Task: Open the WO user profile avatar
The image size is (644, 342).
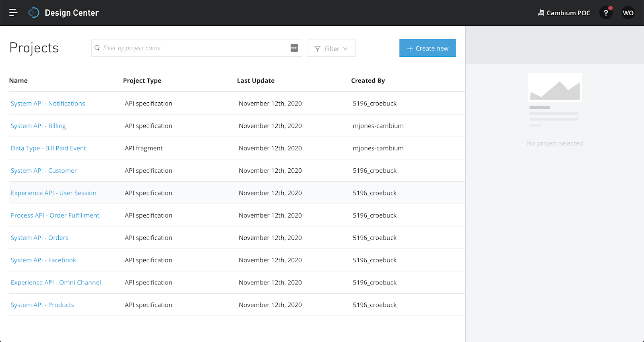Action: tap(628, 13)
